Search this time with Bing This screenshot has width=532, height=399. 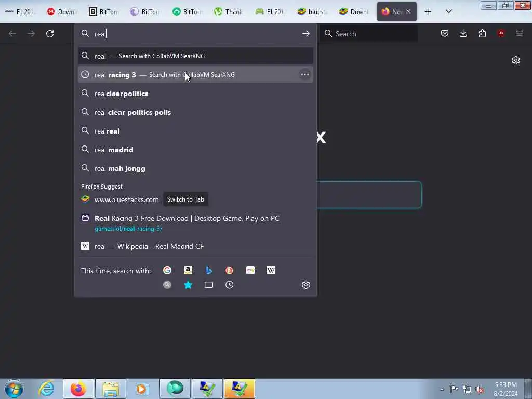209,270
